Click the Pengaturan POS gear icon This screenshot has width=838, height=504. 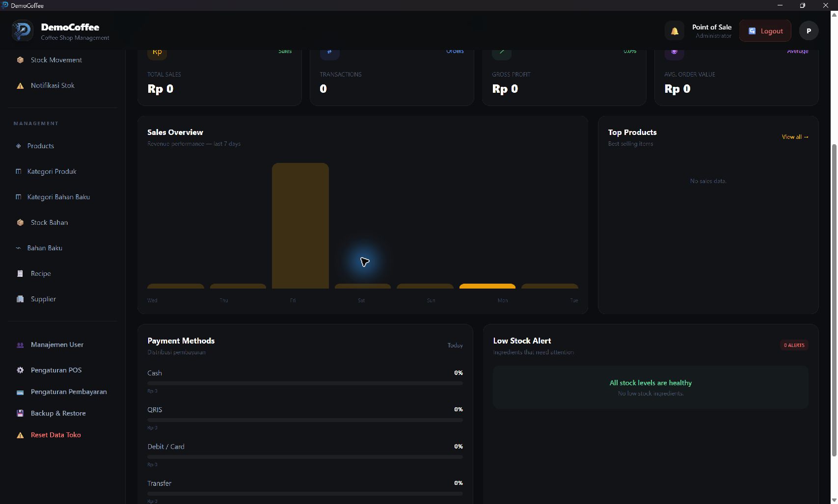coord(20,370)
